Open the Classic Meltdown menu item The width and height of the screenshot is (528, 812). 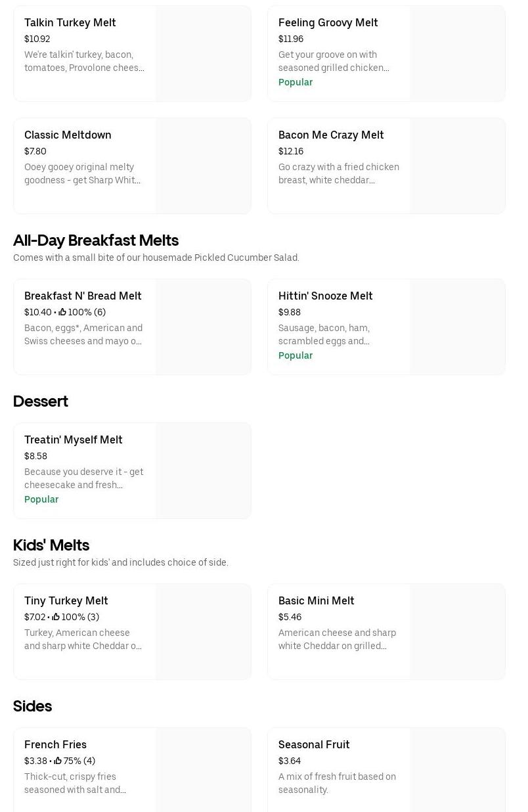point(68,135)
